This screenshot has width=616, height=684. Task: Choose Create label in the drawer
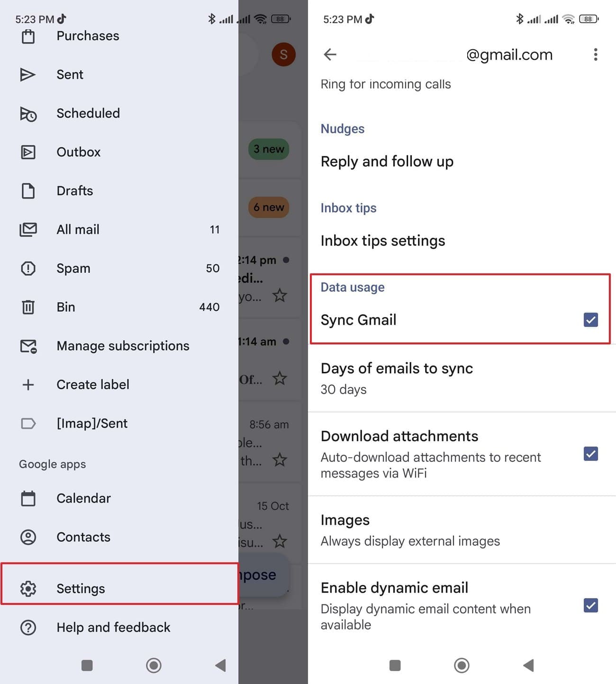click(119, 385)
